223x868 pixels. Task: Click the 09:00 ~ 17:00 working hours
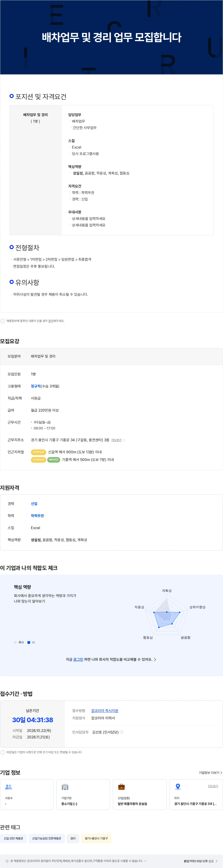(44, 428)
